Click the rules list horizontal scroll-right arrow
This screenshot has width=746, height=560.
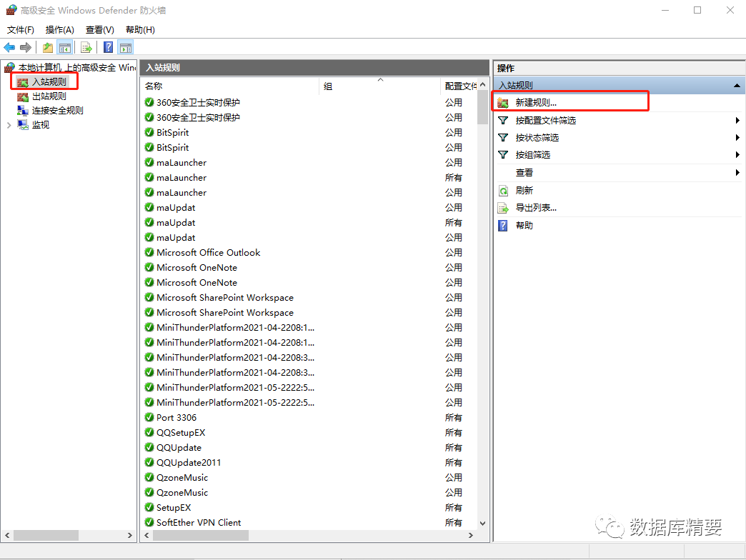[x=470, y=535]
